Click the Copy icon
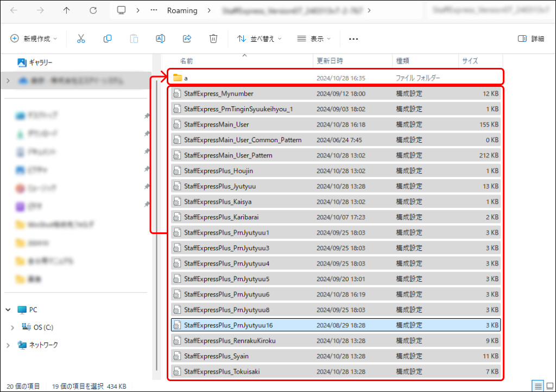This screenshot has height=392, width=556. click(108, 39)
